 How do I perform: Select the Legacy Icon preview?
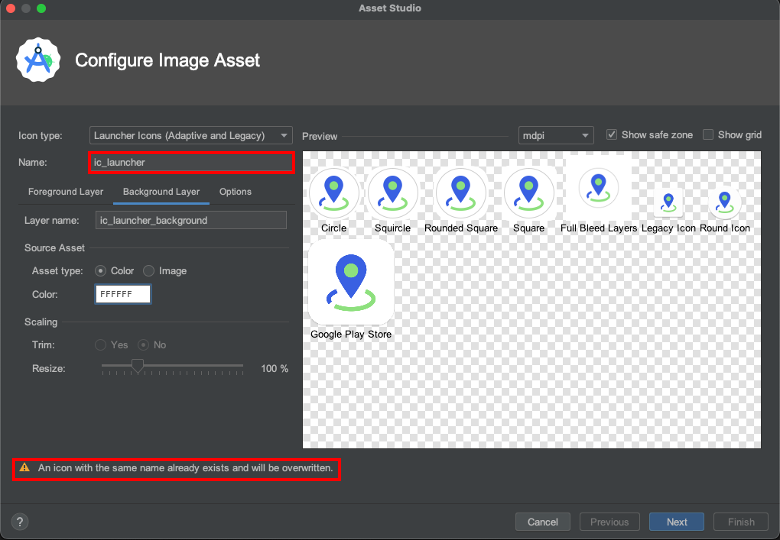point(669,202)
